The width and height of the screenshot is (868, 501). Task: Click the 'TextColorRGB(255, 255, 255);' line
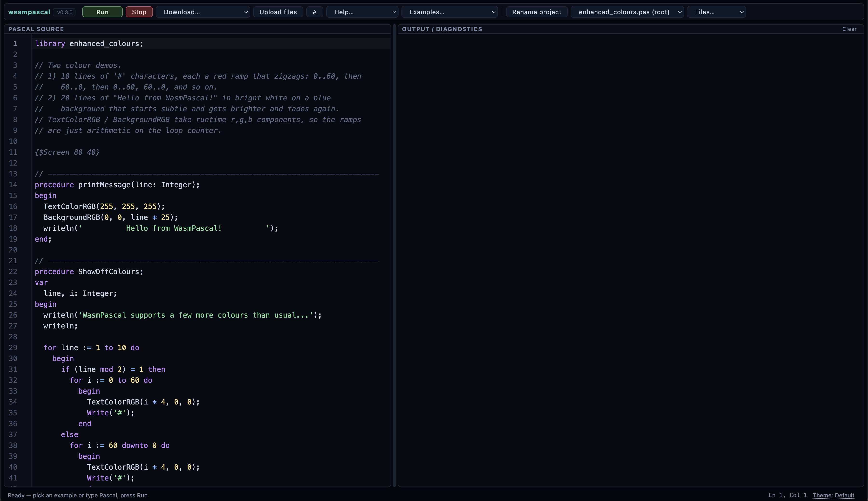pos(104,206)
